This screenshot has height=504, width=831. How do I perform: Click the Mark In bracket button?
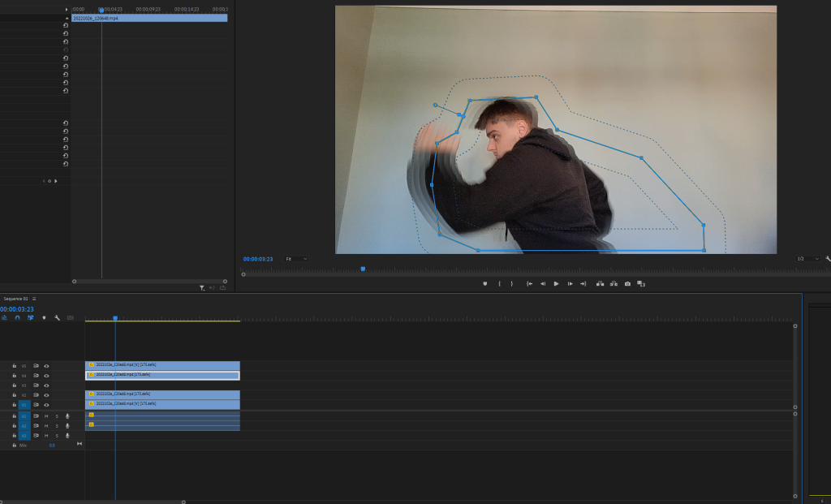499,284
